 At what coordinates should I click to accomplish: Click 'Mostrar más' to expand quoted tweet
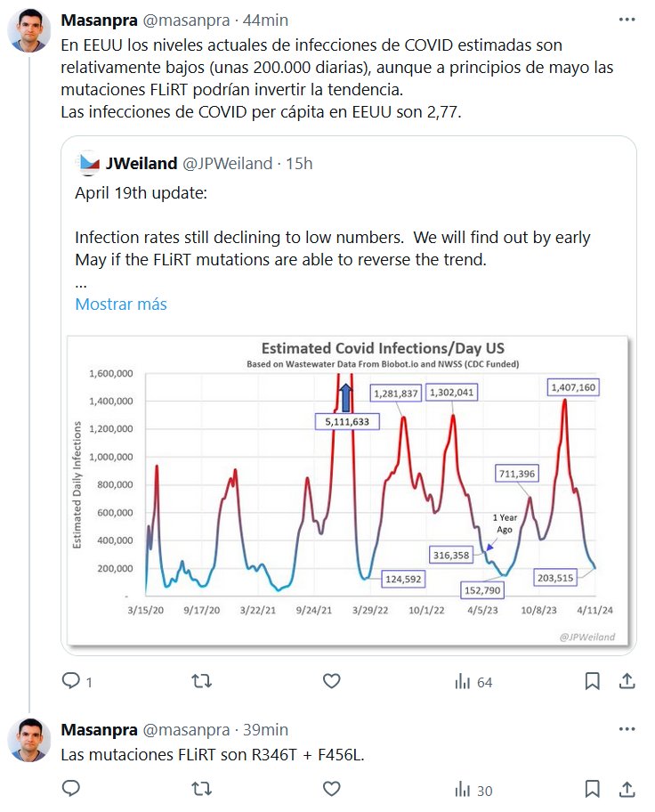pos(121,304)
